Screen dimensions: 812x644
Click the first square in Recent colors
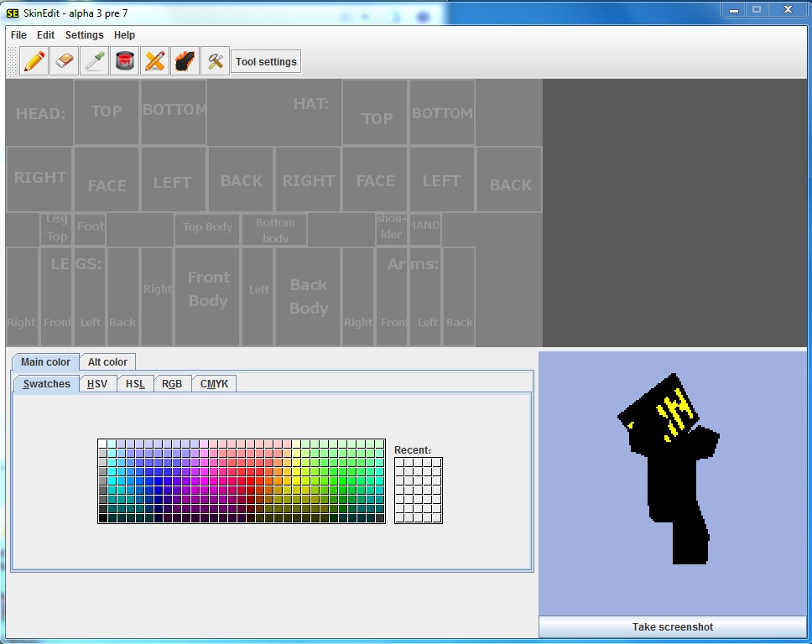400,462
